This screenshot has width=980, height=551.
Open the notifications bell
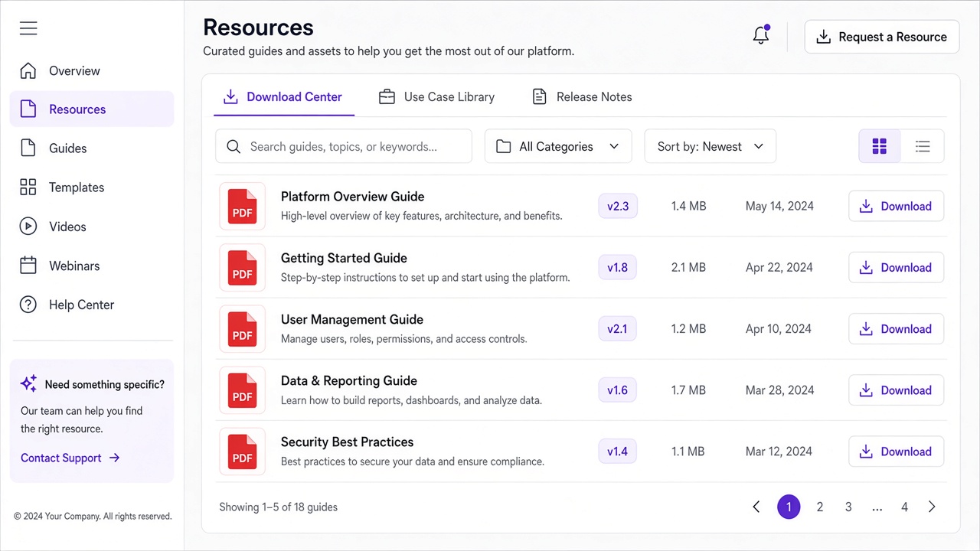(x=761, y=35)
